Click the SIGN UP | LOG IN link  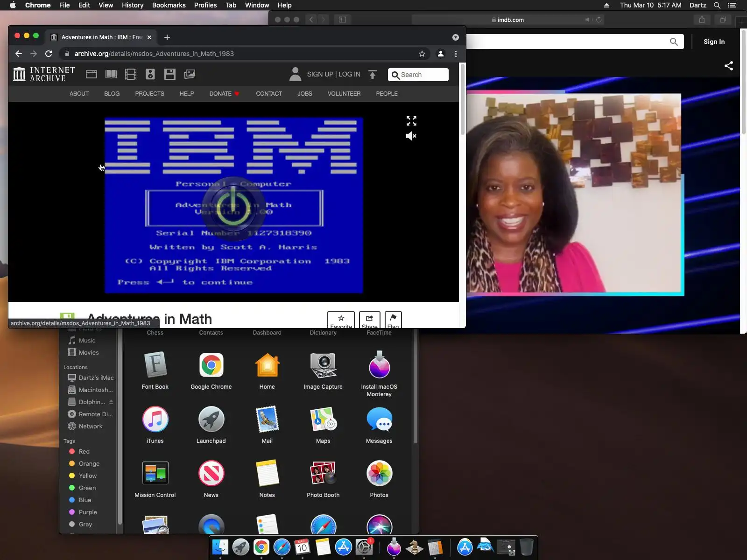tap(334, 74)
